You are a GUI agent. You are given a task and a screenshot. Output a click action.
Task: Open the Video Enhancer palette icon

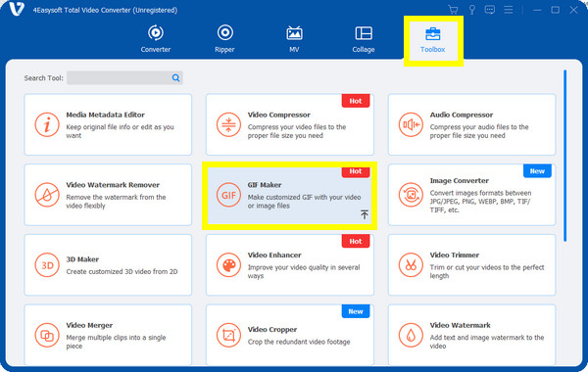coord(228,265)
